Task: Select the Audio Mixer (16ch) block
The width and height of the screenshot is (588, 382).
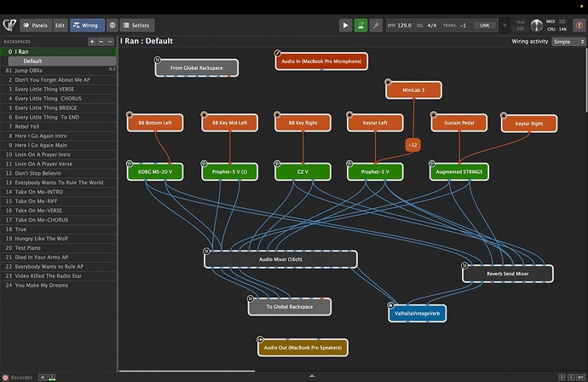Action: pyautogui.click(x=280, y=259)
